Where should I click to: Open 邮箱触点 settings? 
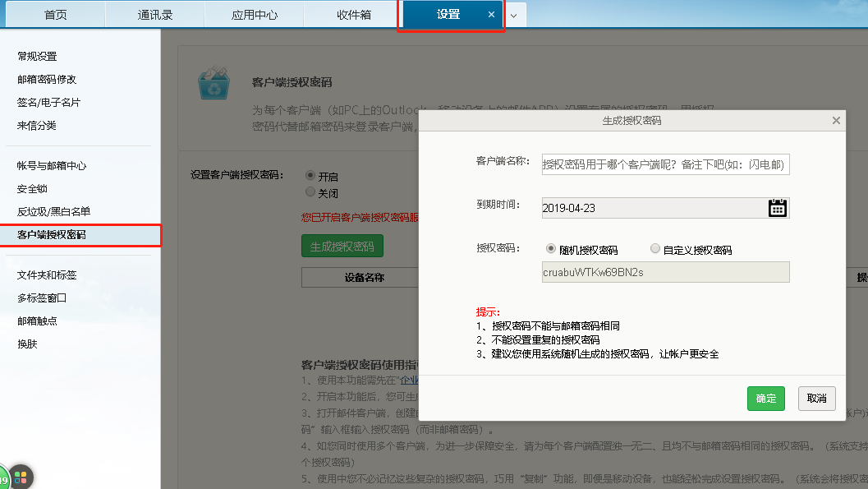coord(37,321)
